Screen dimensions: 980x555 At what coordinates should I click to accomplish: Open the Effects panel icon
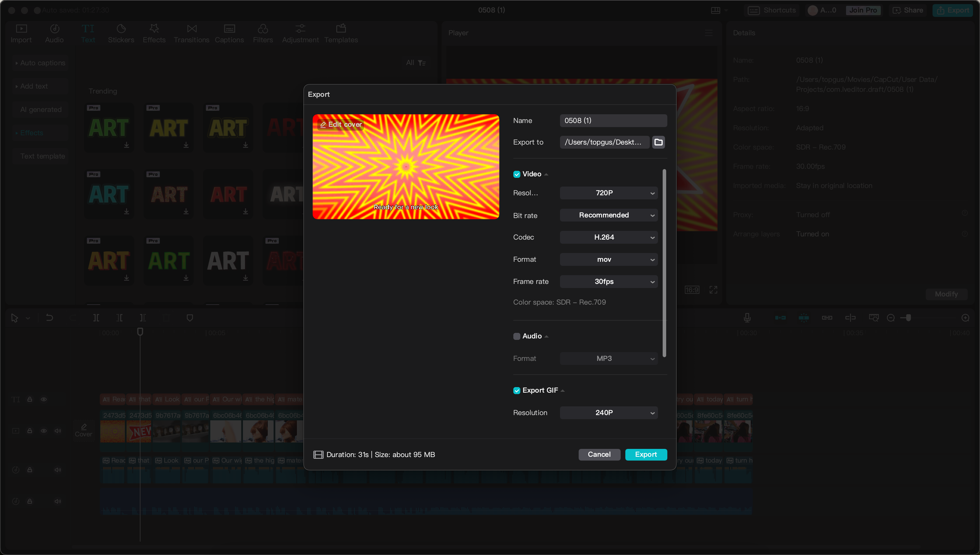click(x=154, y=32)
